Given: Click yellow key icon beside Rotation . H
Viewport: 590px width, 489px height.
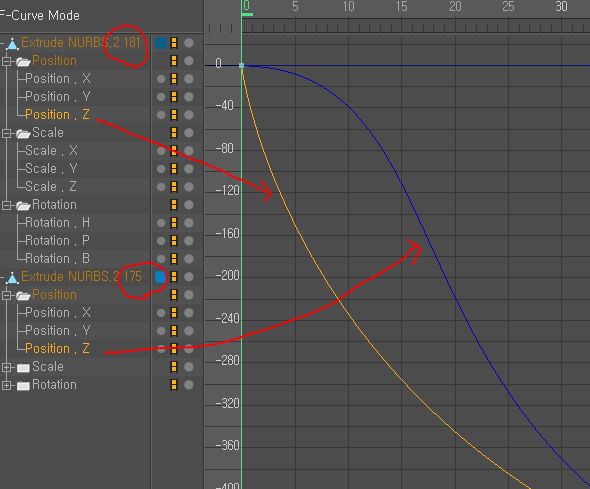Looking at the screenshot, I should [x=173, y=223].
